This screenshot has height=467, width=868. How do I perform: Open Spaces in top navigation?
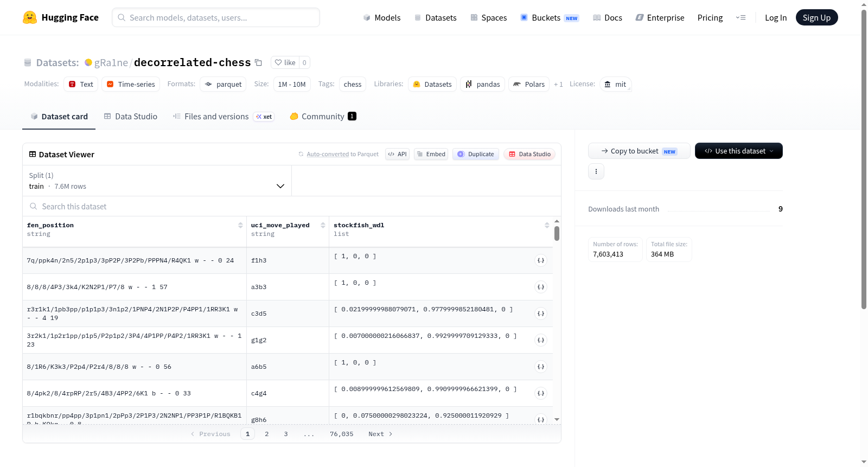489,17
